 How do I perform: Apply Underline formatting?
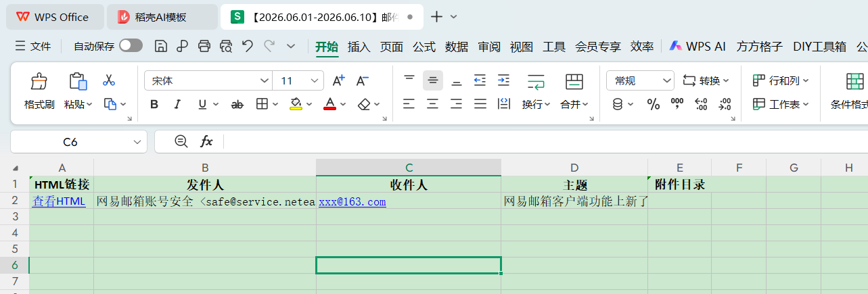coord(202,104)
